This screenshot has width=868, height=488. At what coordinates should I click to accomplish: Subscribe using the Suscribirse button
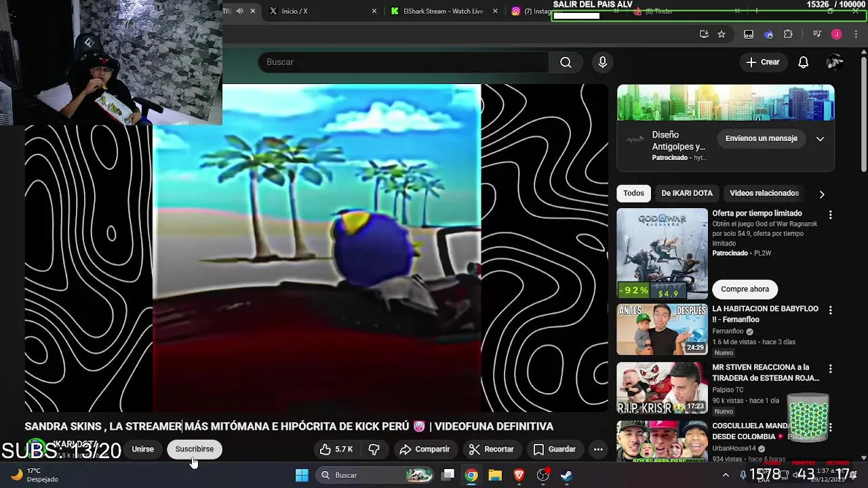pyautogui.click(x=195, y=449)
